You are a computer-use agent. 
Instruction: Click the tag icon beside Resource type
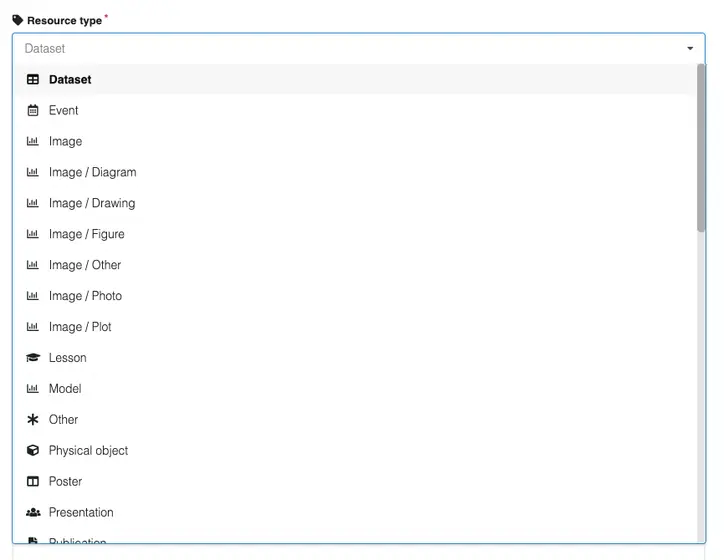[x=18, y=20]
